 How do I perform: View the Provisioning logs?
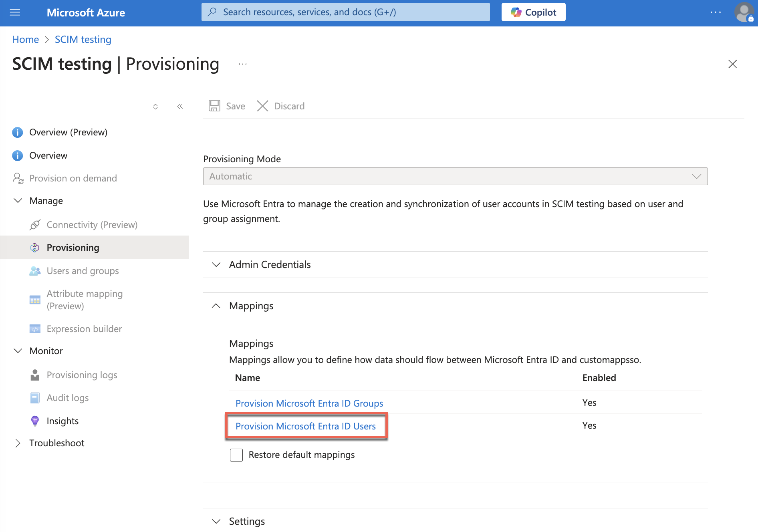82,375
